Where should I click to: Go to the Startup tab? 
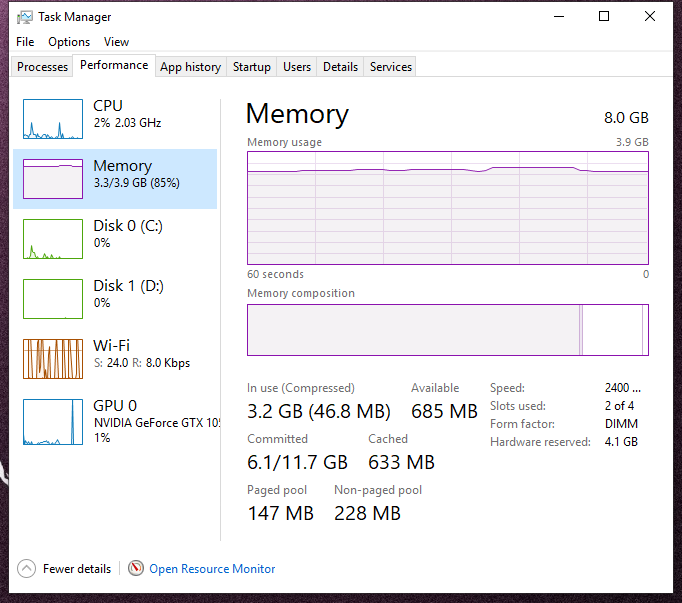252,67
